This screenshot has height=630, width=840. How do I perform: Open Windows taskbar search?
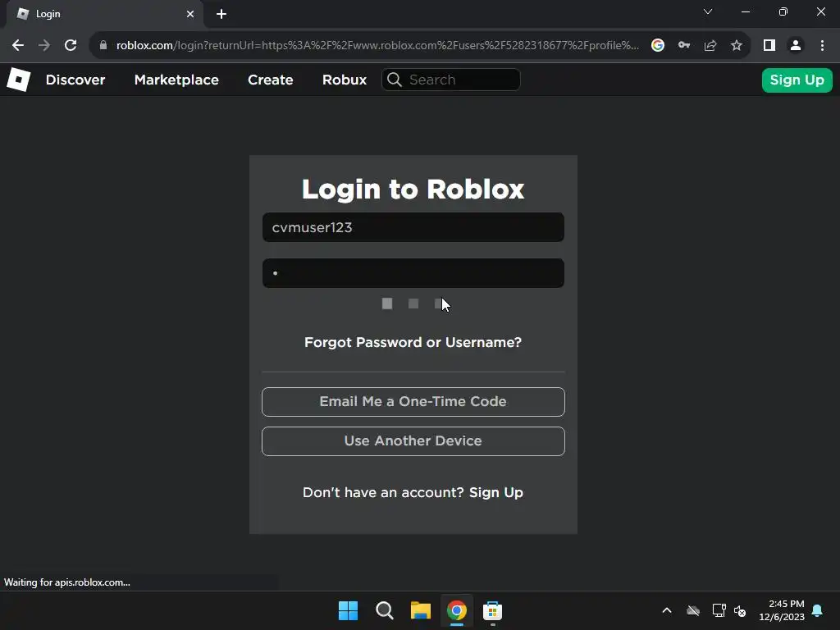click(x=385, y=610)
